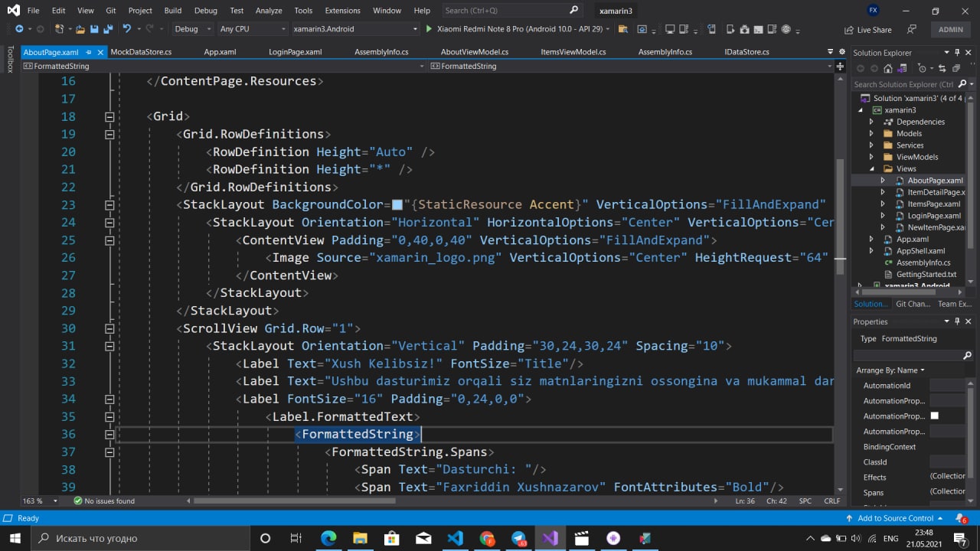
Task: Open the Arrange By: Name dropdown
Action: (x=890, y=370)
